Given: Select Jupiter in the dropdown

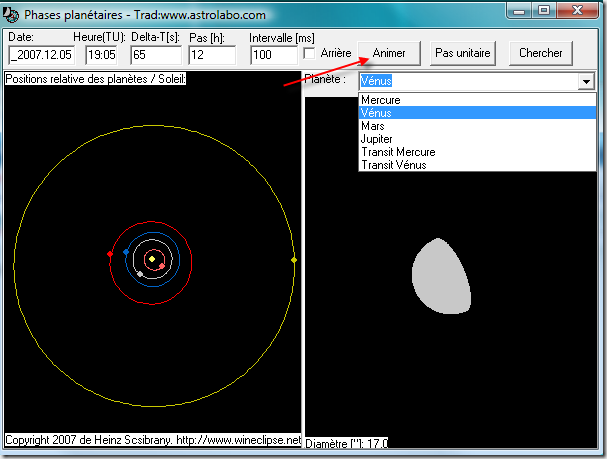Looking at the screenshot, I should click(377, 140).
